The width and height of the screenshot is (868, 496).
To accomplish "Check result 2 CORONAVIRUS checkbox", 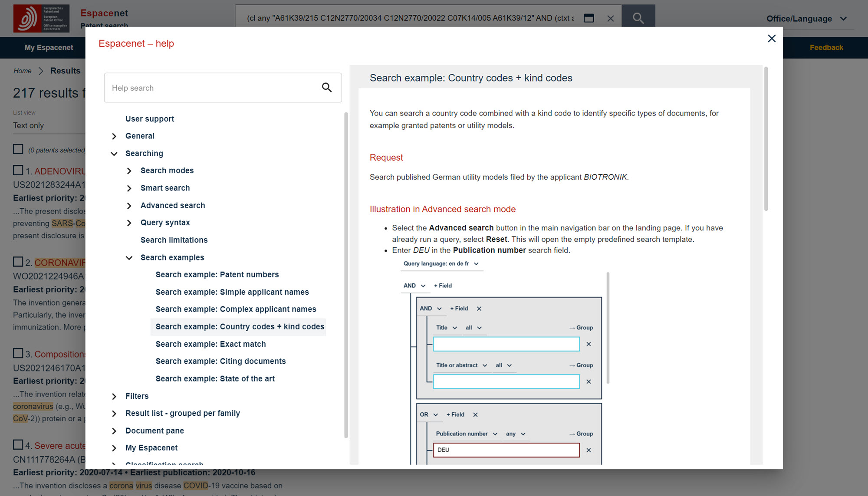I will click(18, 262).
